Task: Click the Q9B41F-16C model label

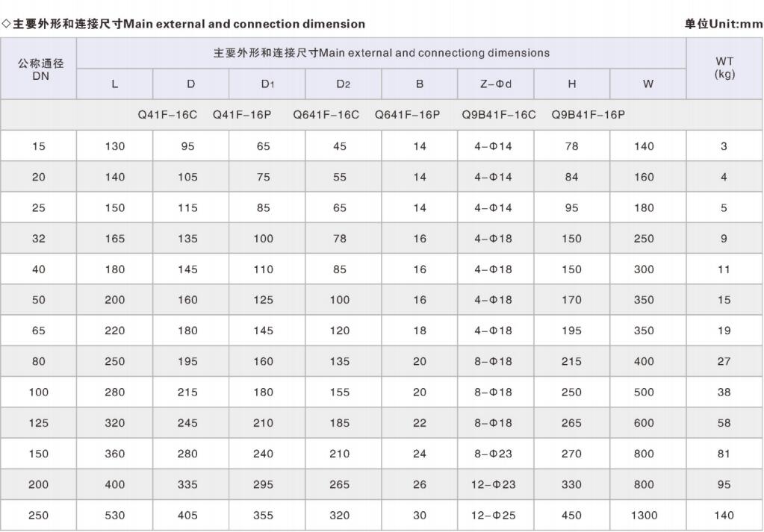Action: [x=499, y=115]
